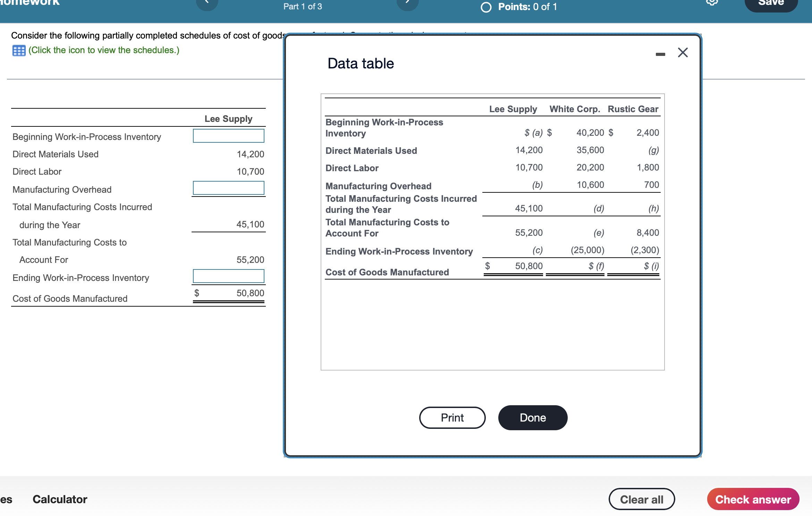812x516 pixels.
Task: Click the points status circle icon
Action: click(486, 7)
